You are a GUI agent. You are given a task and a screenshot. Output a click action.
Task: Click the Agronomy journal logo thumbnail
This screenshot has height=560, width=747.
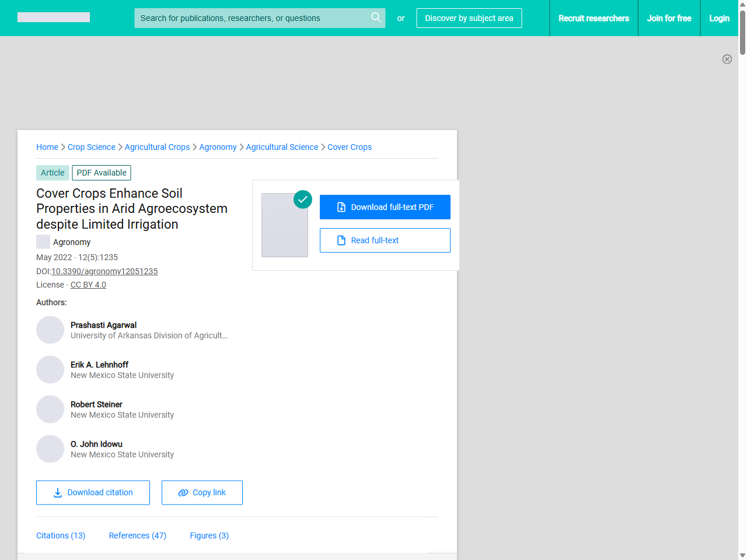[43, 242]
